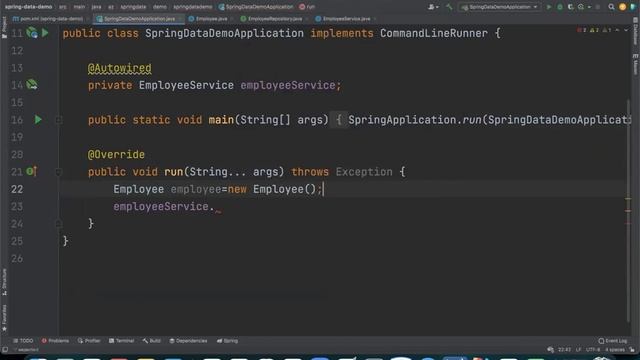Click the Build hammer icon in toolbar
Screen dimensions: 640x360
(x=449, y=7)
